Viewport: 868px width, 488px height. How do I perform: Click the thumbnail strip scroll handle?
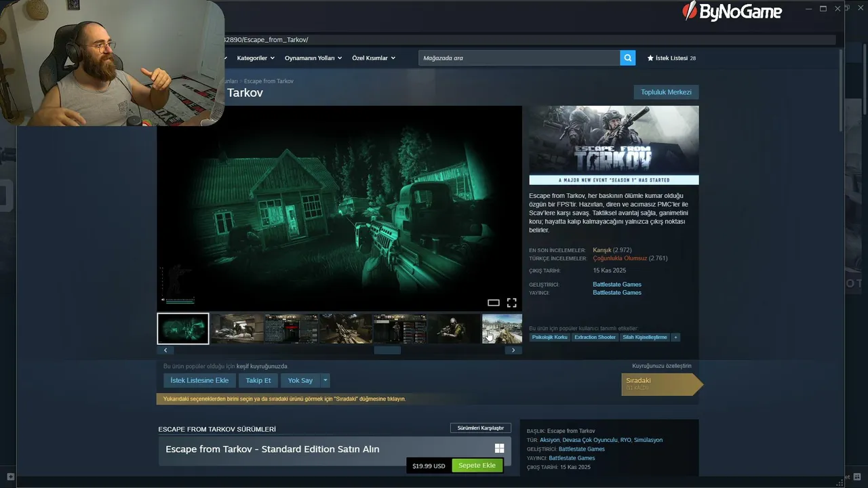pos(387,350)
